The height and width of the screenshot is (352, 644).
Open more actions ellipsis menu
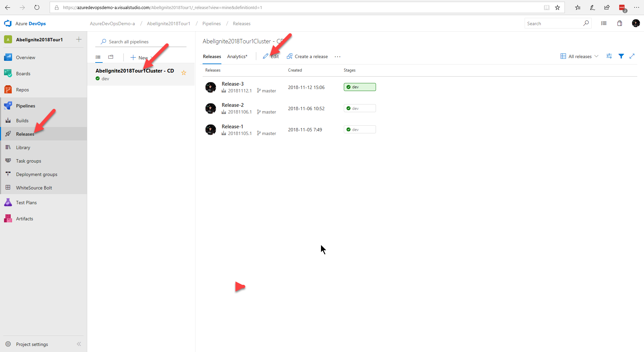[337, 56]
